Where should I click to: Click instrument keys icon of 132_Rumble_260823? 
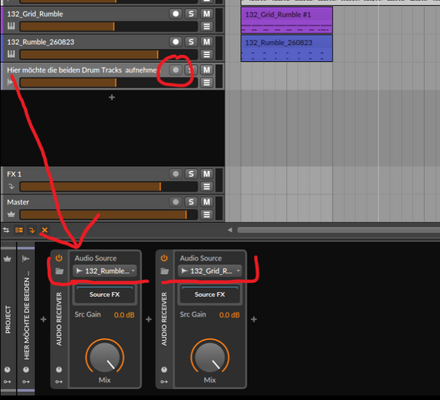[x=11, y=54]
